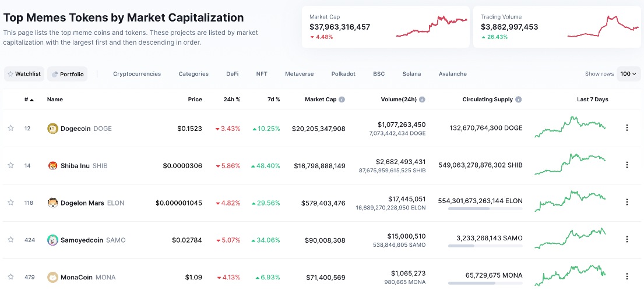The width and height of the screenshot is (644, 291).
Task: Open more options for Shiba Inu row
Action: click(627, 165)
